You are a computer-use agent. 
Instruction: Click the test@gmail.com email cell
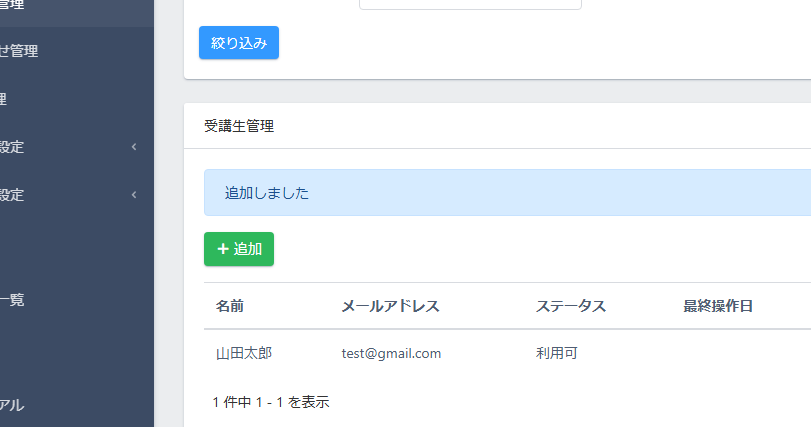[391, 353]
